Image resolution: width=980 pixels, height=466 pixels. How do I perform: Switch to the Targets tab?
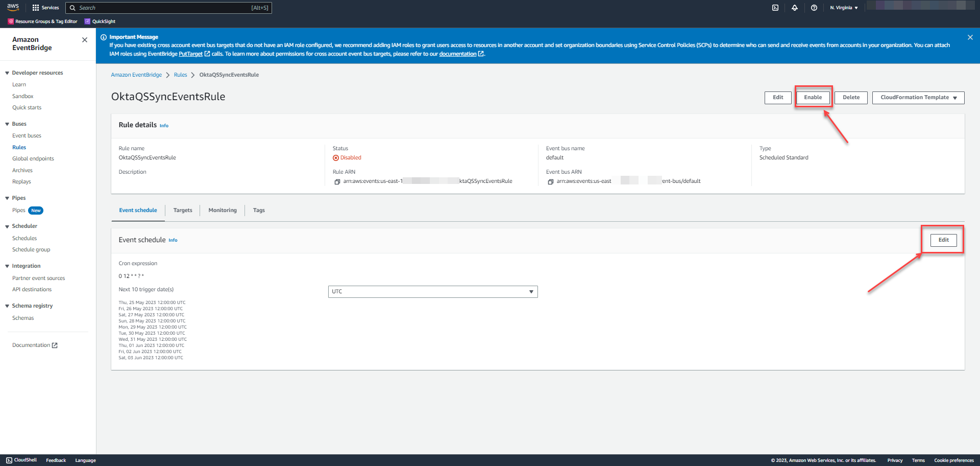[183, 211]
